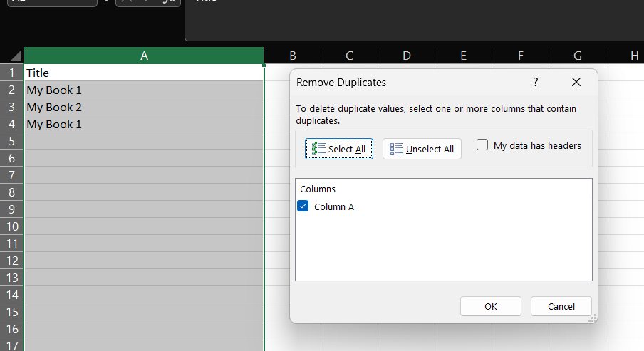644x351 pixels.
Task: Enable My data has headers checkbox
Action: 482,145
